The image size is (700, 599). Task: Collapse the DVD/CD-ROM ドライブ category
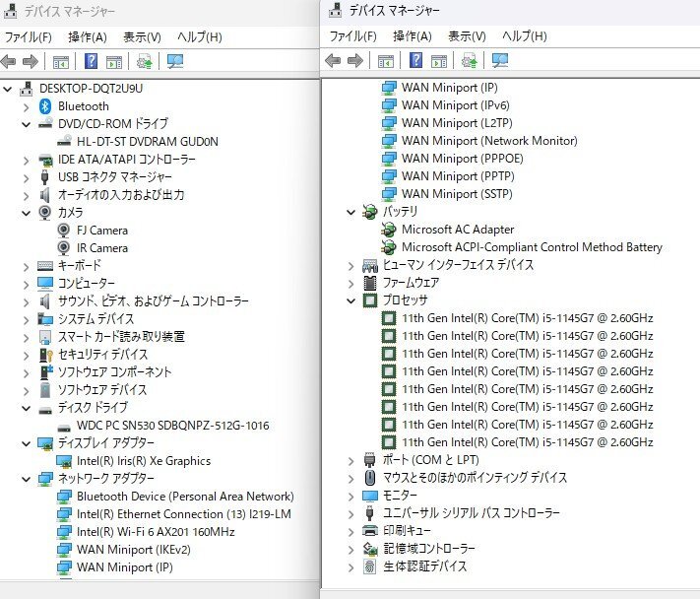(27, 124)
